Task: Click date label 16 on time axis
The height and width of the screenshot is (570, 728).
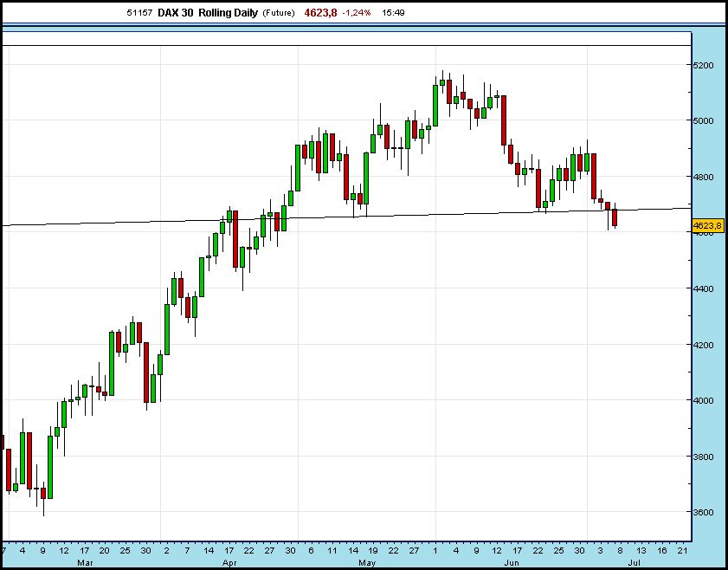Action: (662, 551)
